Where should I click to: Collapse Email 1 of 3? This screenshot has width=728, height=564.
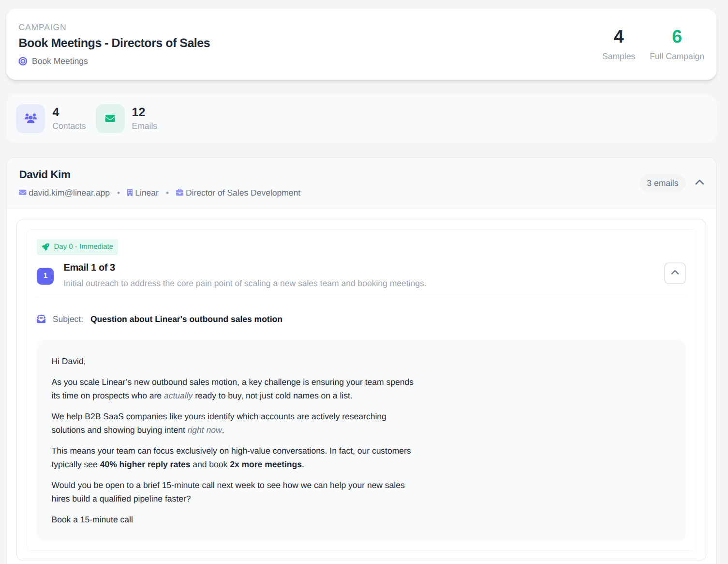[x=674, y=273]
